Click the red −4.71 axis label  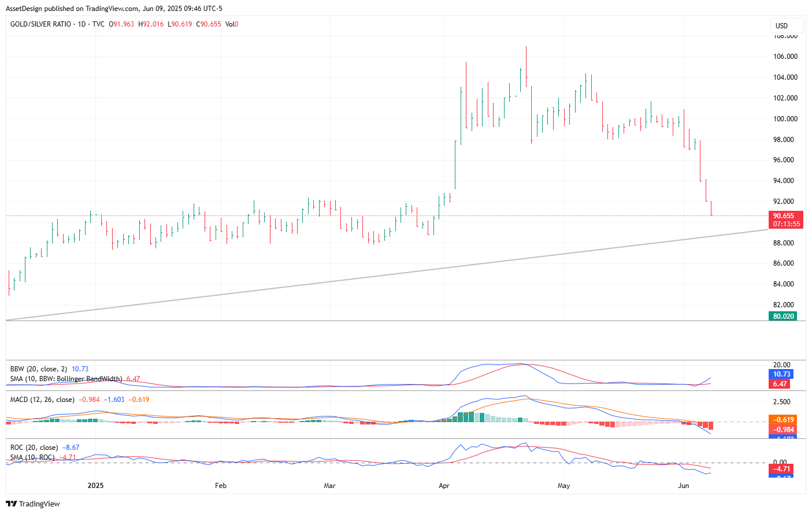coord(781,469)
